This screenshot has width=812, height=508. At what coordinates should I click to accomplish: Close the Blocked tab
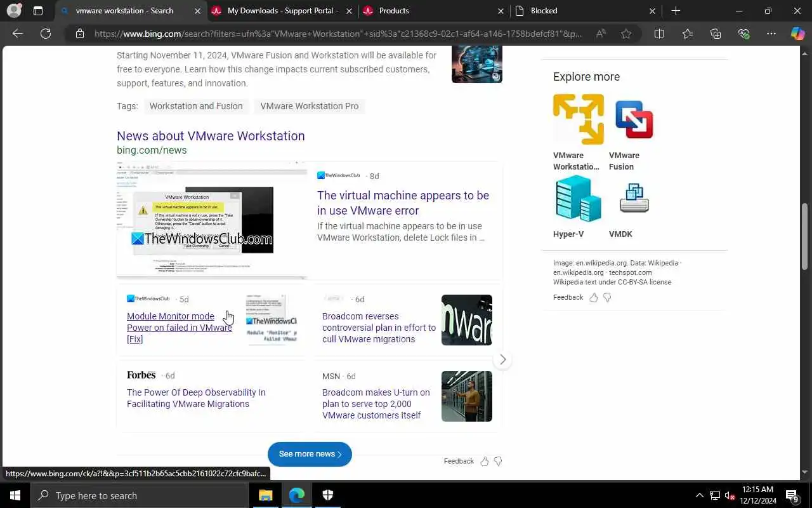(x=652, y=11)
